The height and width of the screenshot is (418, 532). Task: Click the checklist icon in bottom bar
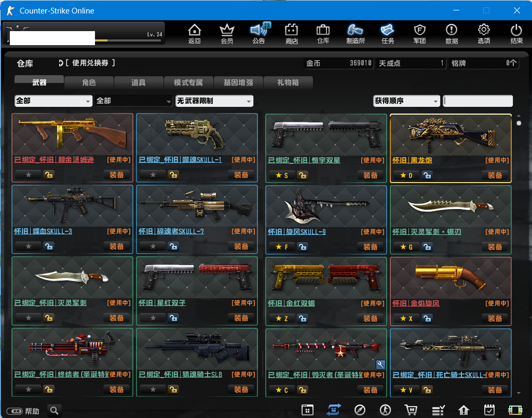438,410
